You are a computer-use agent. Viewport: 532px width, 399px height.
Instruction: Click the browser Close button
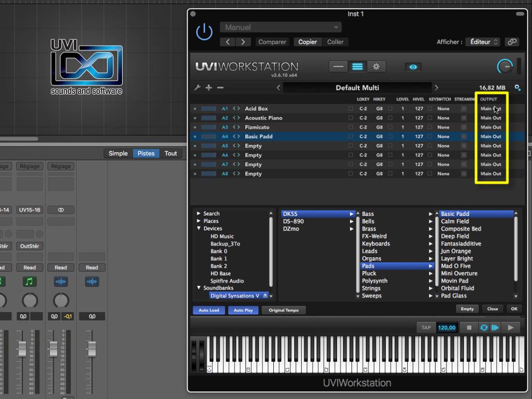493,309
